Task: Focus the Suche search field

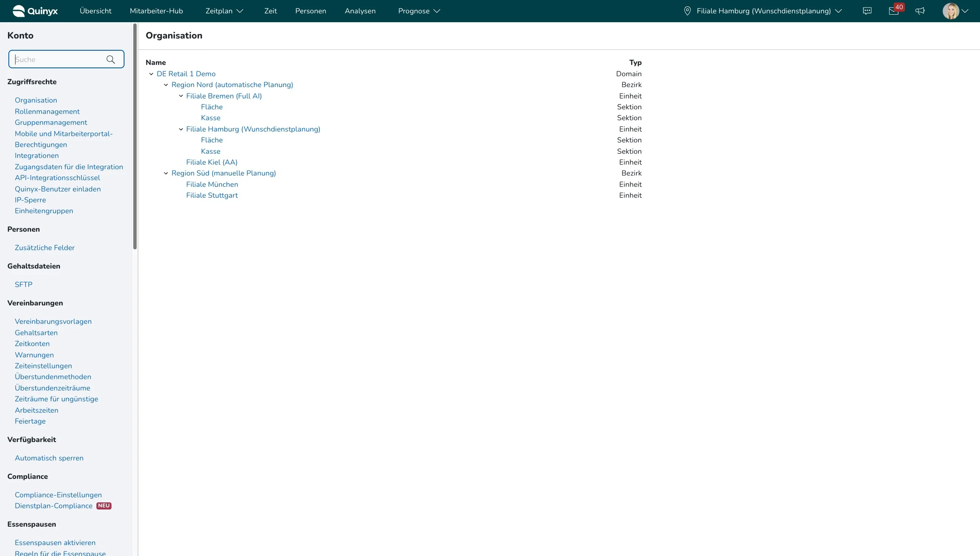Action: pyautogui.click(x=59, y=59)
